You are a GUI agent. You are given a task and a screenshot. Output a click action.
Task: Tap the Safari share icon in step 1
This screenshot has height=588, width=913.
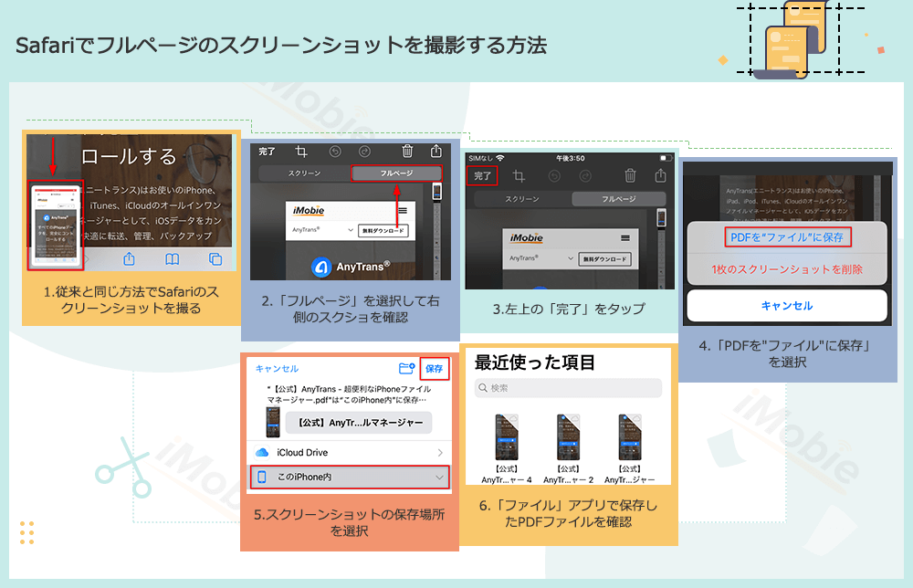tap(130, 258)
